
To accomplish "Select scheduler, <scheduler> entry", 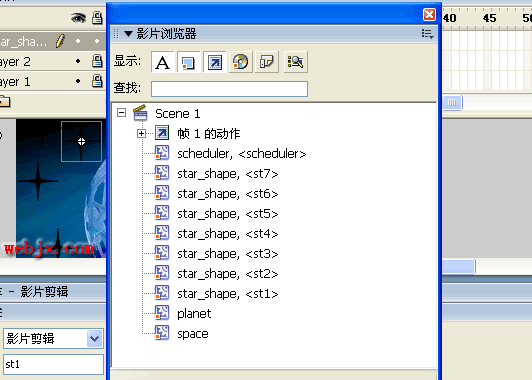I will pos(242,154).
